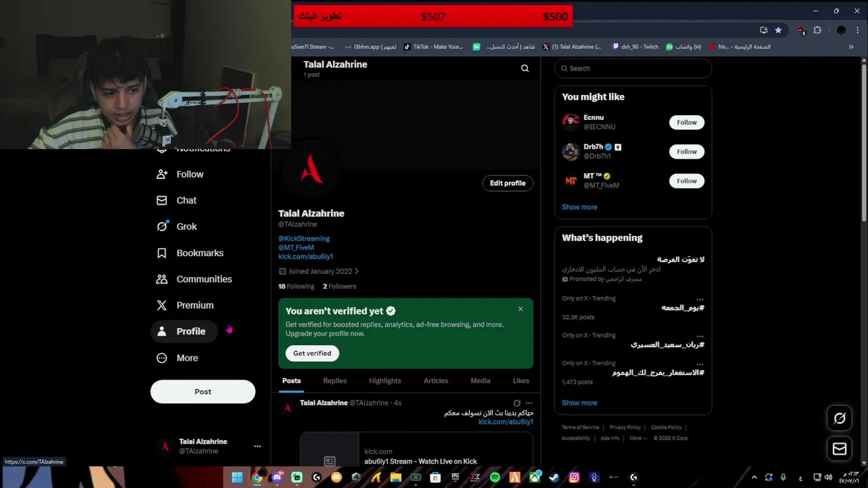Expand the footer More menu
The image size is (868, 488).
pyautogui.click(x=637, y=439)
